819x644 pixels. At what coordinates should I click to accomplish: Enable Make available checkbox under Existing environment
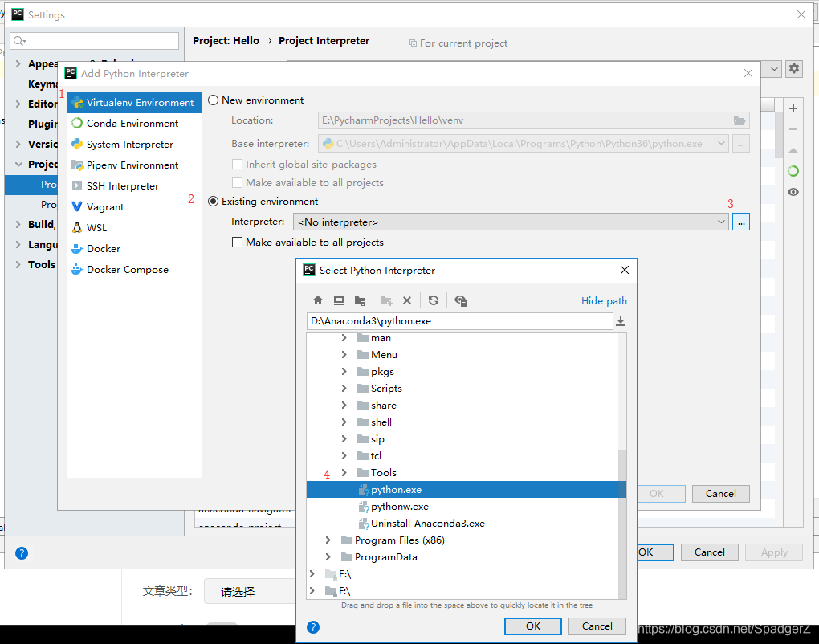[237, 243]
